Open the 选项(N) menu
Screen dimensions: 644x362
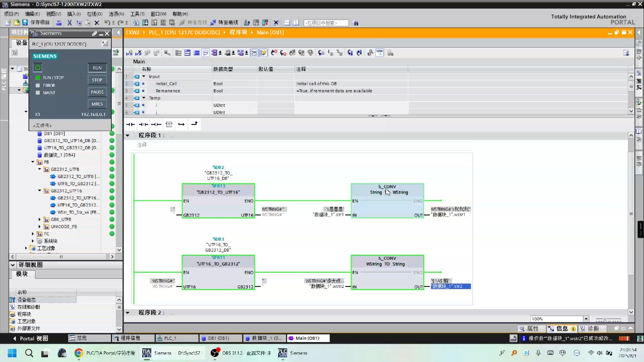pyautogui.click(x=116, y=14)
